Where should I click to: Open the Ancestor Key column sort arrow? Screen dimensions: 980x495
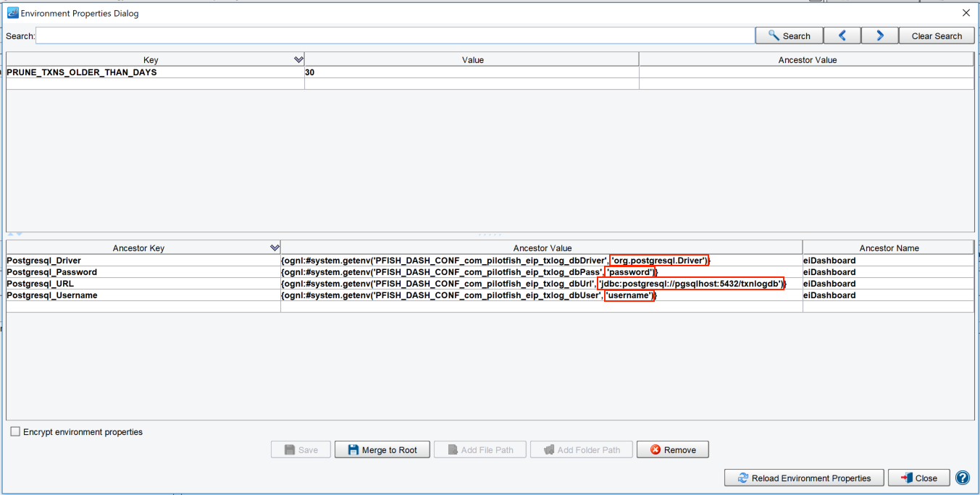pos(275,247)
